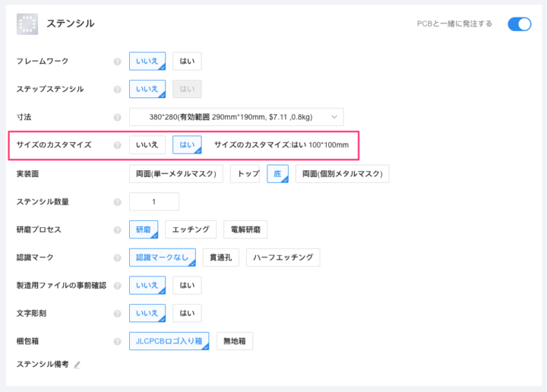Choose エッチング as polishing process
547x392 pixels.
pos(191,229)
